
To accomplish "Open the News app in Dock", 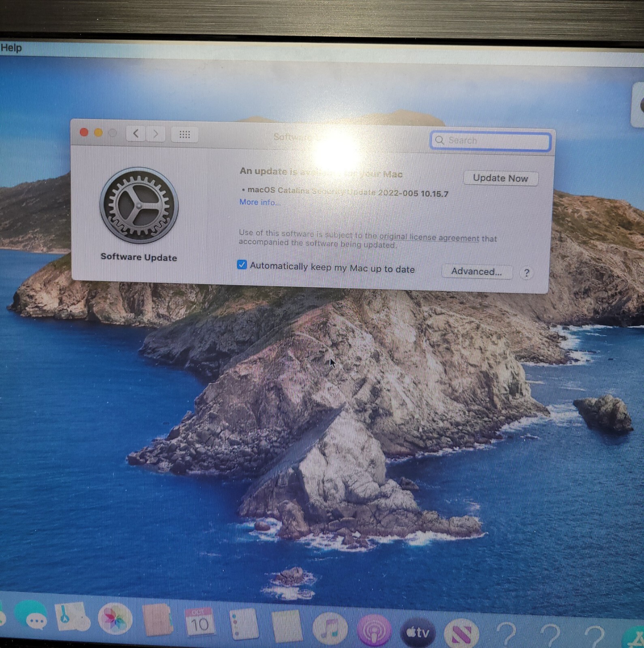I will [x=462, y=633].
